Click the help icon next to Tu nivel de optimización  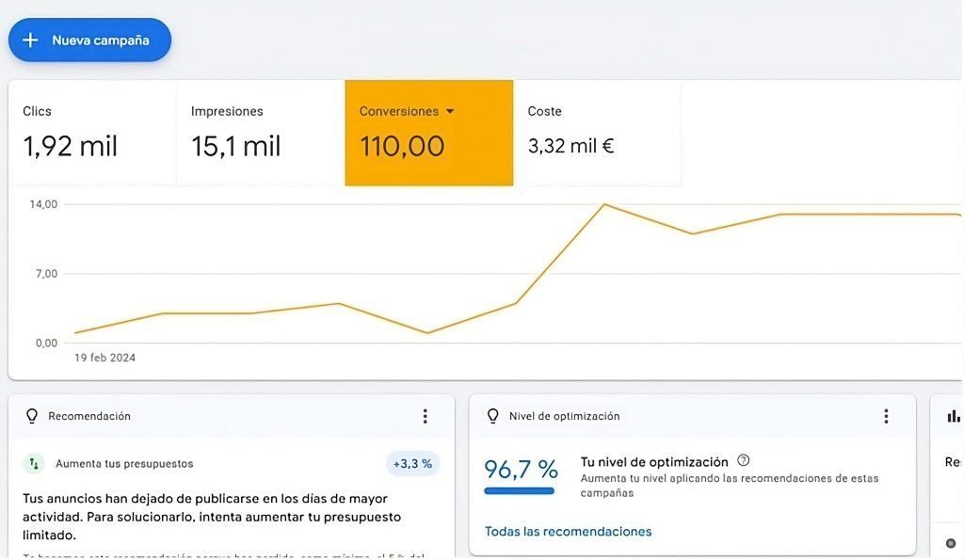point(744,461)
